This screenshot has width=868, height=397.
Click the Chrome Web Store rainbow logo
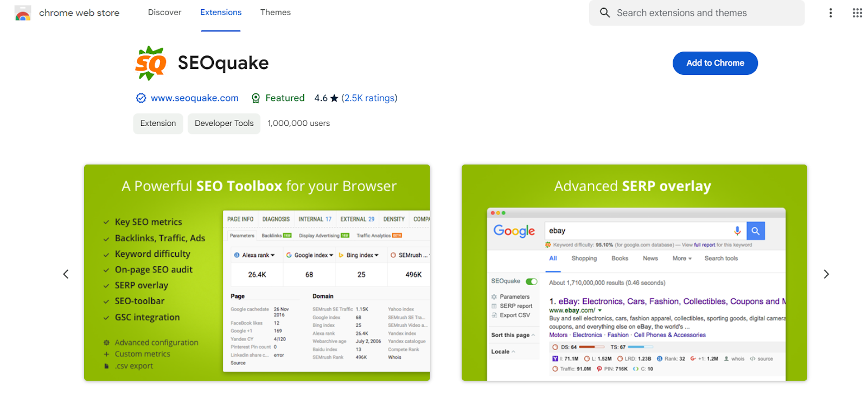click(x=23, y=13)
